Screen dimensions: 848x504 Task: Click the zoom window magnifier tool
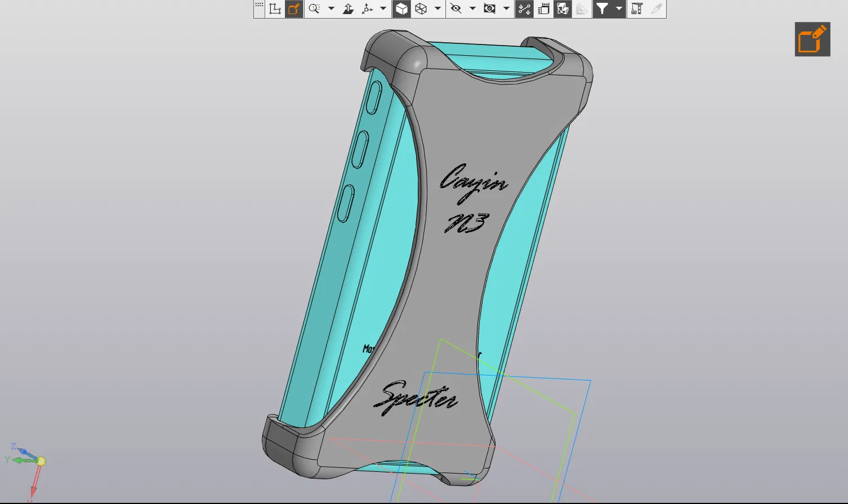click(314, 8)
